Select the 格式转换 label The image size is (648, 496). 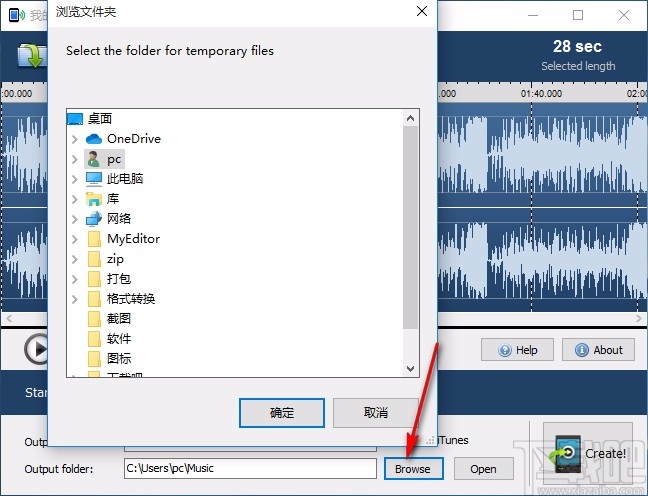point(131,298)
